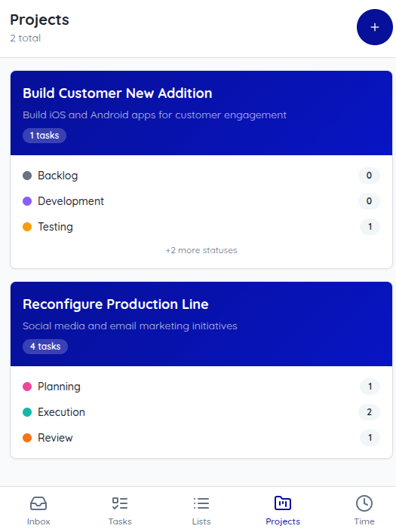Select the Execution status label
This screenshot has width=396, height=532.
coord(61,412)
